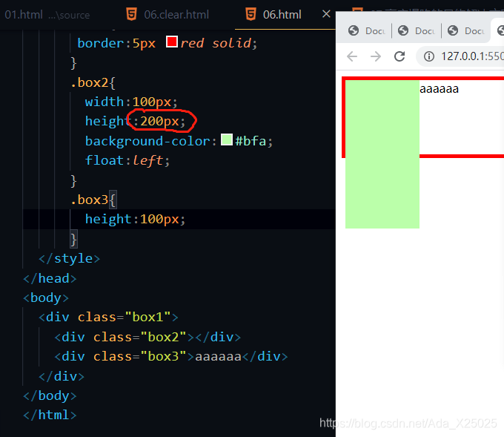Close the 06.html editor tab
Viewport: 504px width, 437px height.
(326, 14)
